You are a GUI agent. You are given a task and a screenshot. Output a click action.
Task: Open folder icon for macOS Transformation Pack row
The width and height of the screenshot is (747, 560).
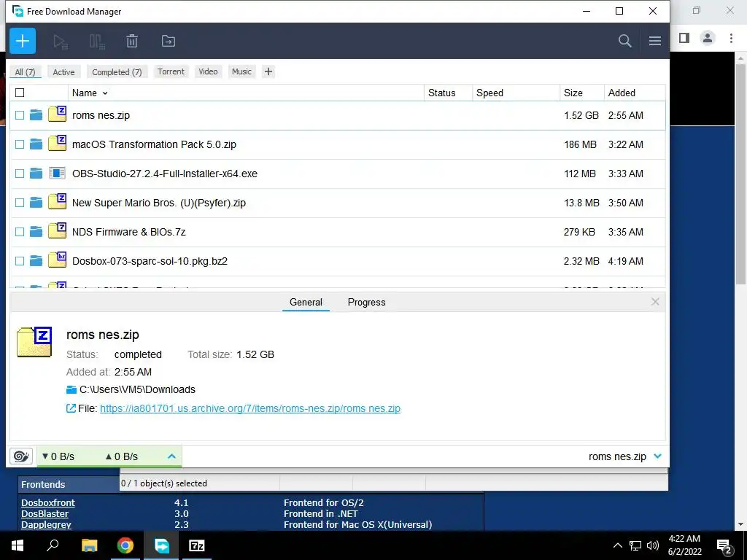point(36,144)
